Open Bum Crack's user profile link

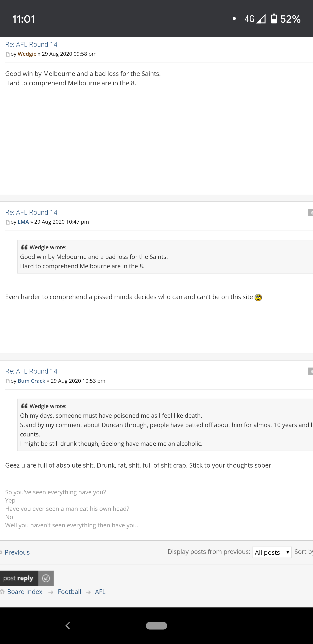[x=32, y=381]
